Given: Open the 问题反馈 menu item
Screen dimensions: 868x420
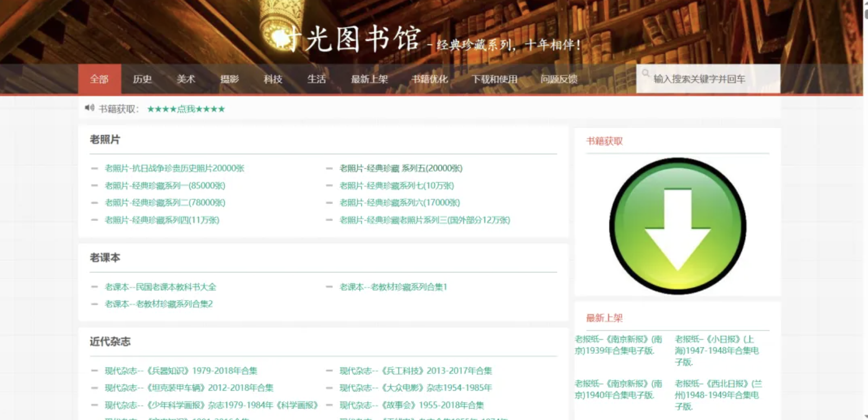Looking at the screenshot, I should tap(559, 79).
